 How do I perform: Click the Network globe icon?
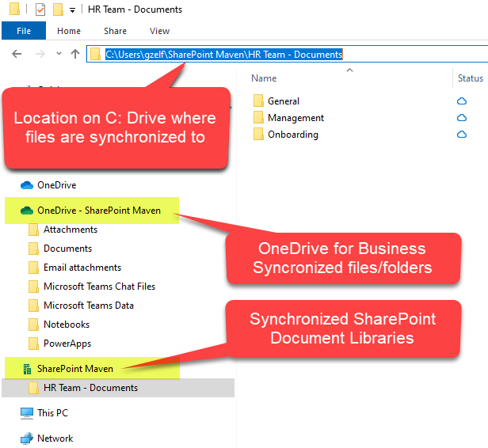coord(27,439)
